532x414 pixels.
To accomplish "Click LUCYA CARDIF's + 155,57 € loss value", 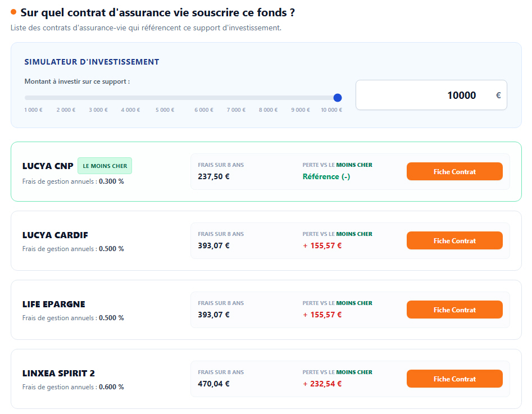I will tap(322, 245).
